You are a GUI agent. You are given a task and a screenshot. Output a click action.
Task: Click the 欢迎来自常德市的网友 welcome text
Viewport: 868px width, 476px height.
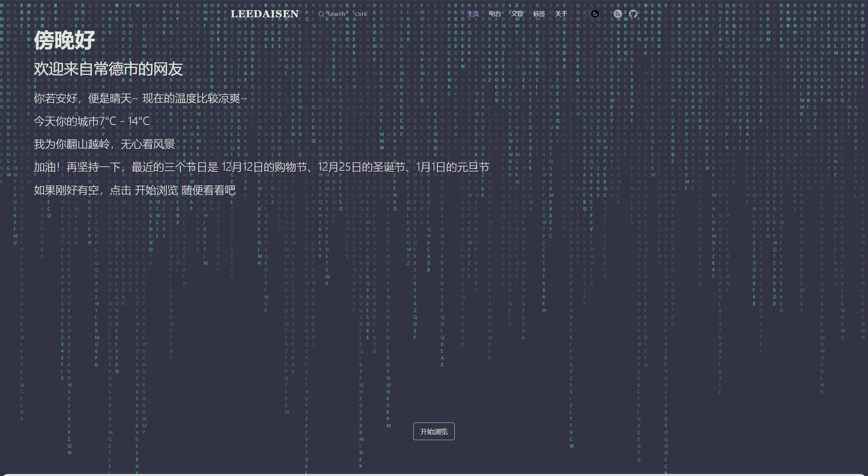tap(108, 69)
